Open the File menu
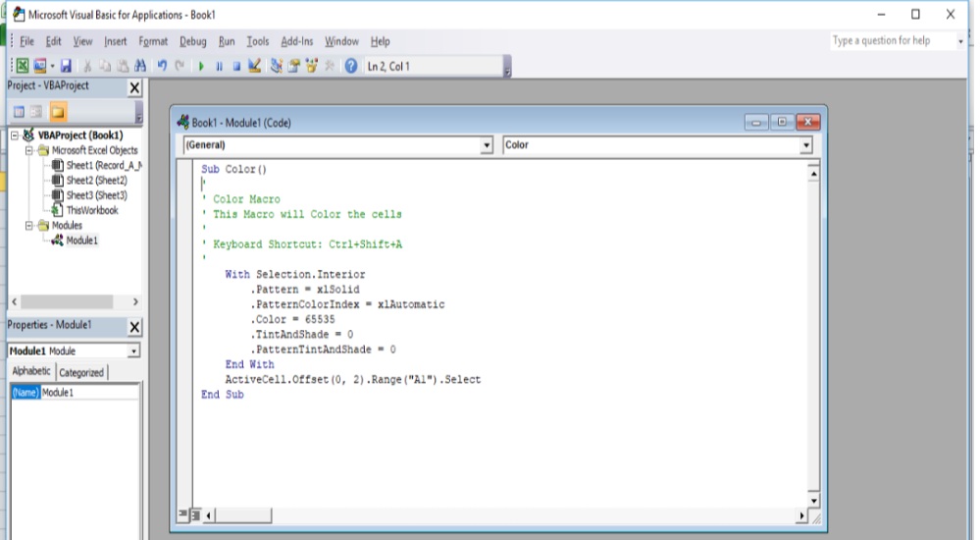This screenshot has height=540, width=980. click(26, 41)
